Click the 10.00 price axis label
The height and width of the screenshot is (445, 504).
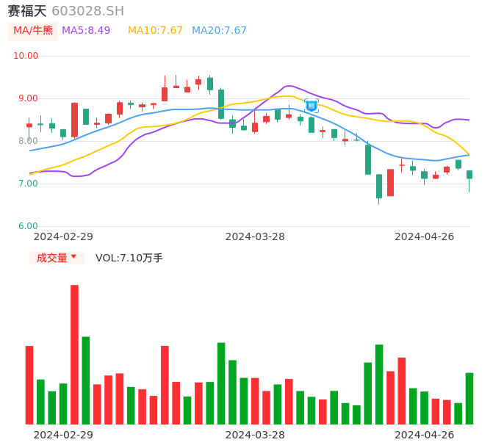pos(26,56)
